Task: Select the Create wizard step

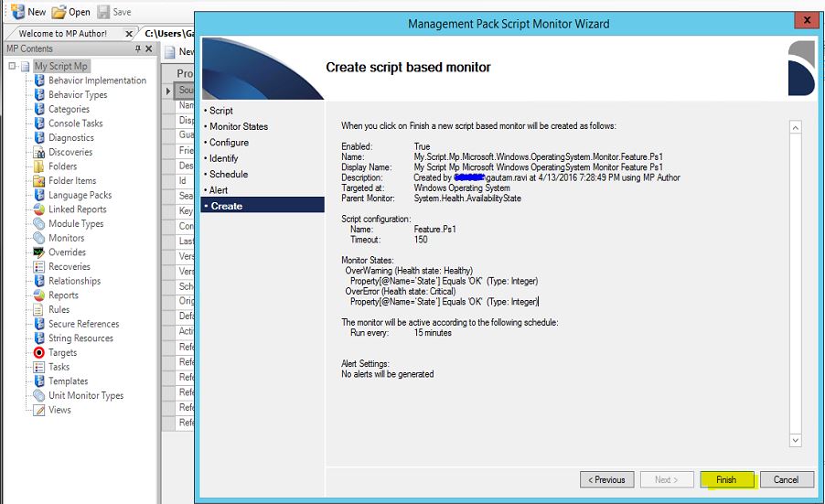Action: pyautogui.click(x=262, y=205)
